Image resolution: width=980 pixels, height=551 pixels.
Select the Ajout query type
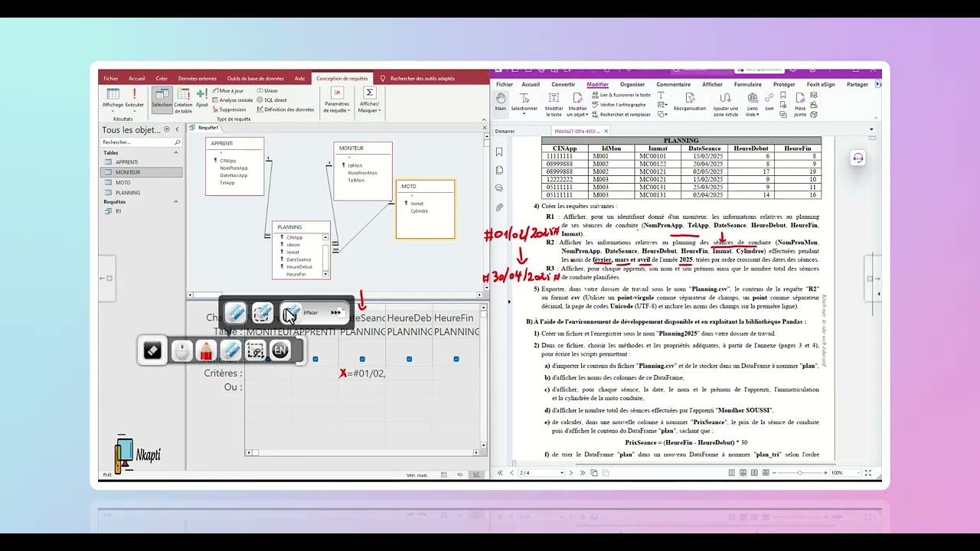[x=201, y=97]
